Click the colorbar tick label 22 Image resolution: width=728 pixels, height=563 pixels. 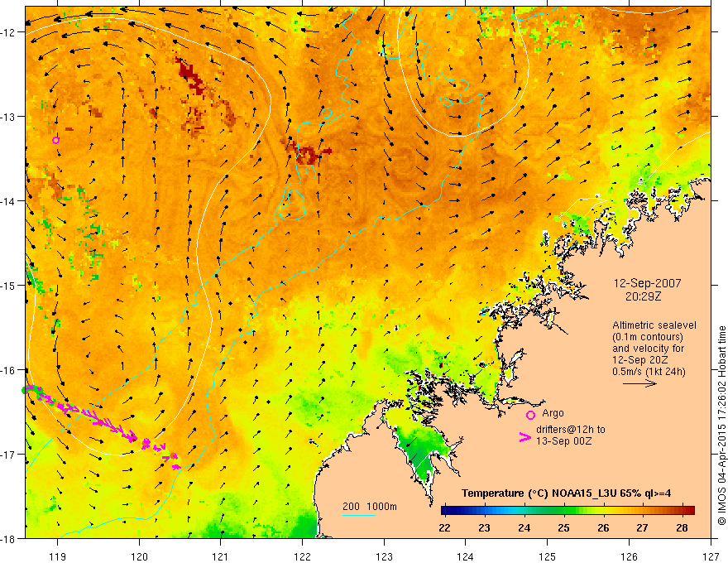click(444, 527)
